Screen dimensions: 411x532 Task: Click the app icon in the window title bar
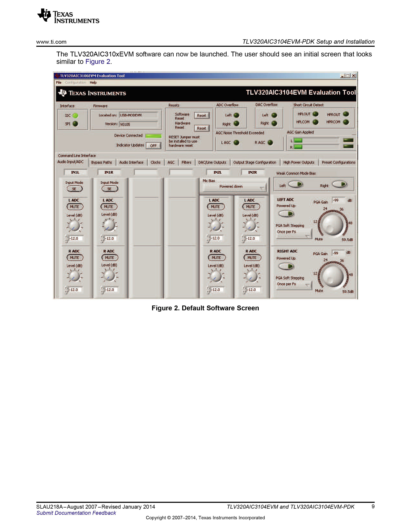57,76
